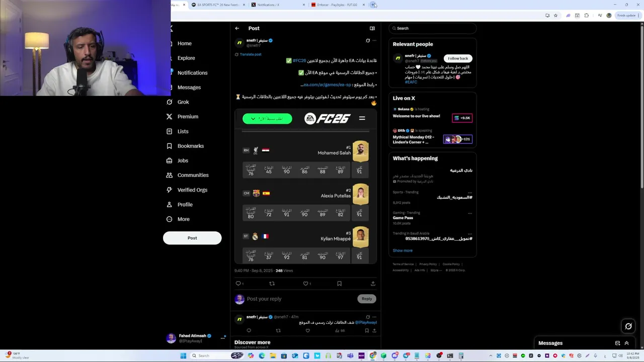Open the ea.com/ar/games link in post
This screenshot has width=644, height=362.
pos(327,85)
